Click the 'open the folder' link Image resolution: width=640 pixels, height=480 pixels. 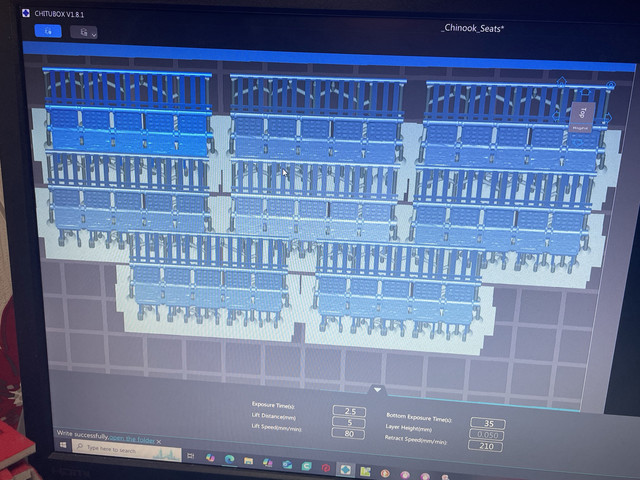click(x=132, y=440)
